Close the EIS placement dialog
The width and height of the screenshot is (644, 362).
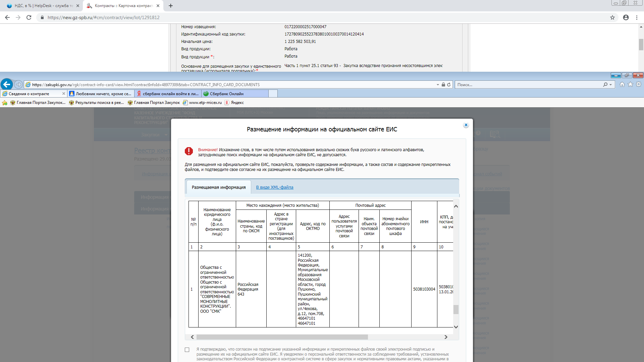tap(466, 125)
